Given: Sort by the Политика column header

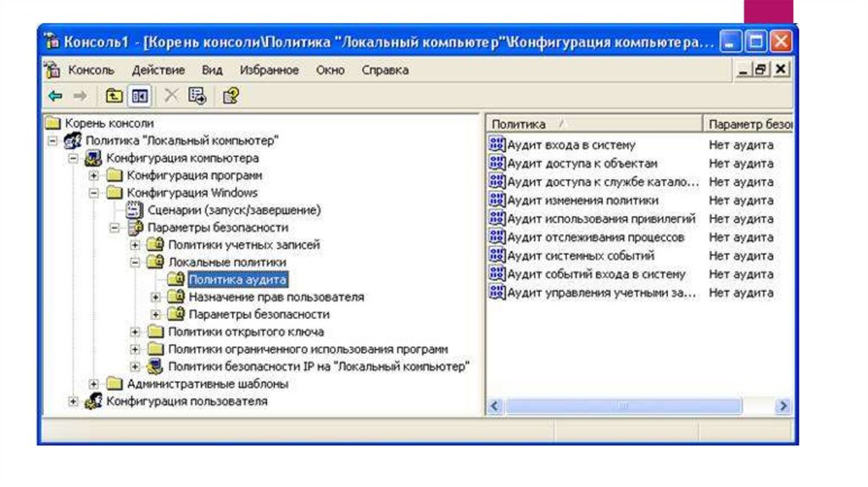Looking at the screenshot, I should pos(594,124).
